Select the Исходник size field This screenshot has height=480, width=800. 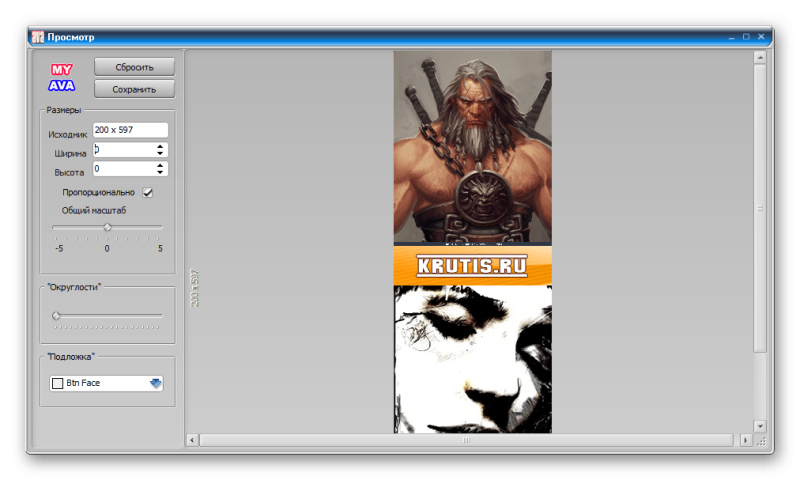[130, 130]
